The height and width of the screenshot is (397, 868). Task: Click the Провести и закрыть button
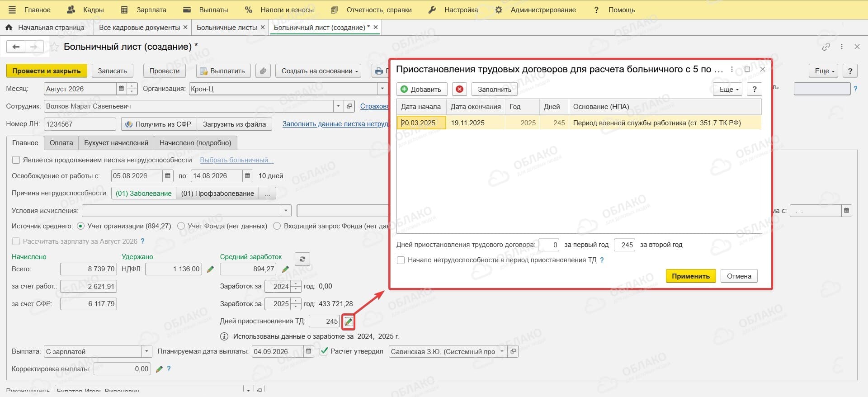pyautogui.click(x=47, y=71)
